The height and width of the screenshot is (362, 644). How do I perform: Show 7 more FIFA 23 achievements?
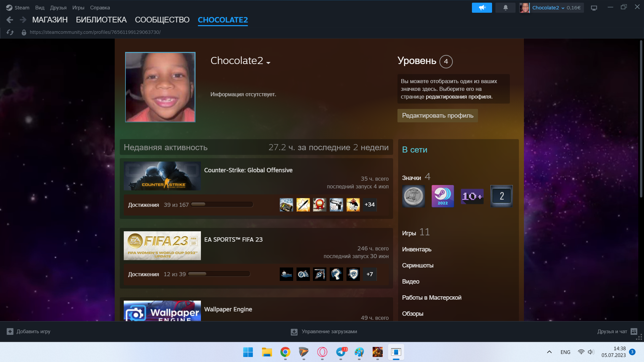pyautogui.click(x=370, y=274)
